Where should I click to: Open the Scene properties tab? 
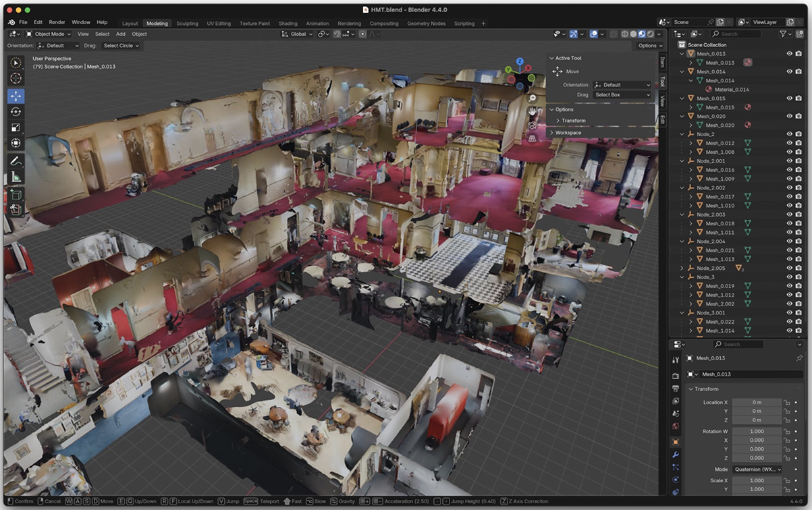point(676,414)
